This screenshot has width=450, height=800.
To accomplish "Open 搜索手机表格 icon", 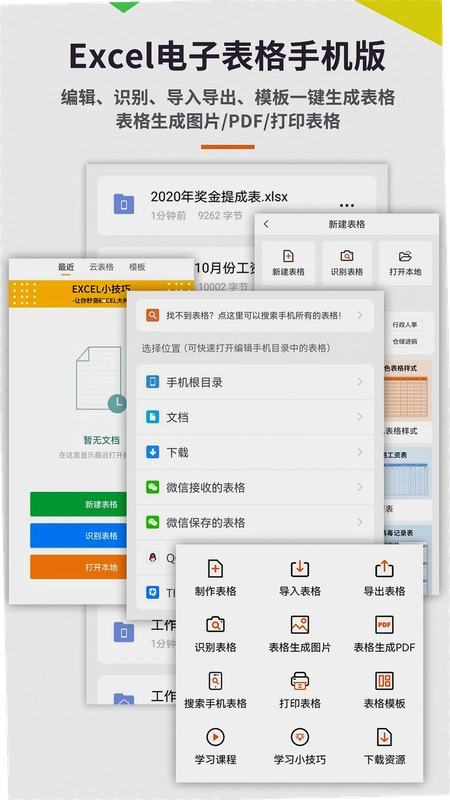I will [215, 681].
